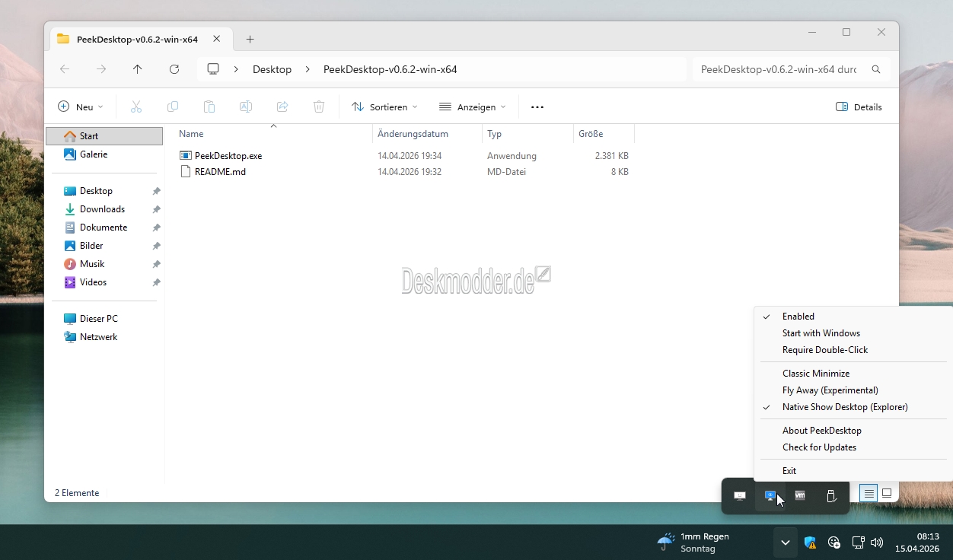The width and height of the screenshot is (953, 560).
Task: Toggle the Details pane button
Action: (x=859, y=107)
